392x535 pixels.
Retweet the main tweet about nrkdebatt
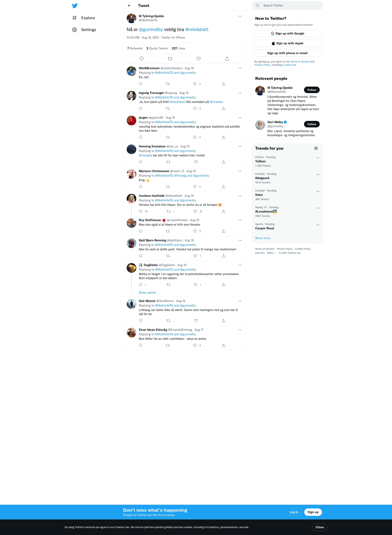[x=170, y=59]
